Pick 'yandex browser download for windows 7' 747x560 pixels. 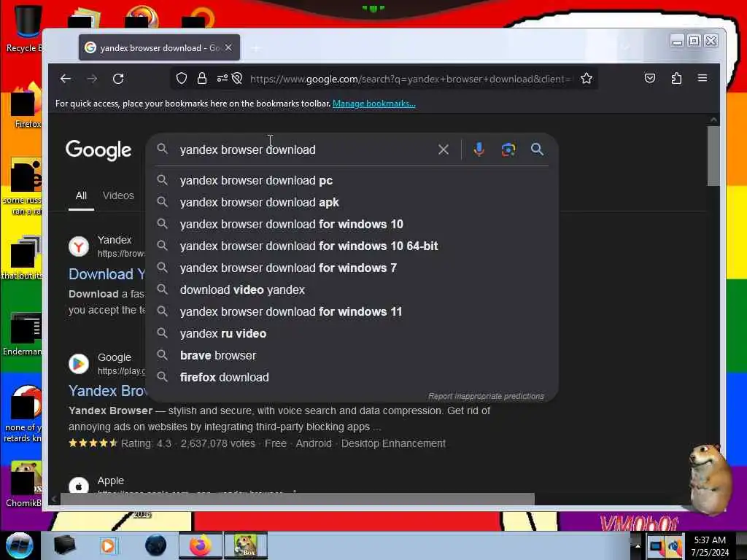pyautogui.click(x=352, y=268)
